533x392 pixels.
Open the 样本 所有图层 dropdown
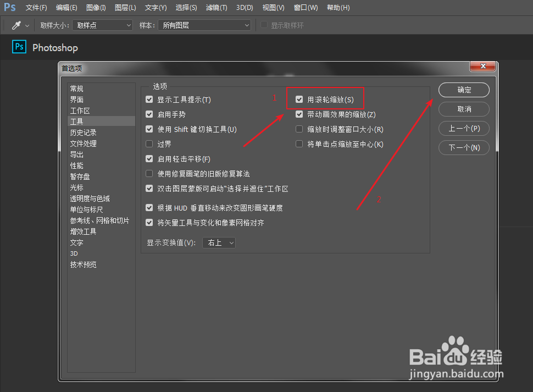coord(204,25)
